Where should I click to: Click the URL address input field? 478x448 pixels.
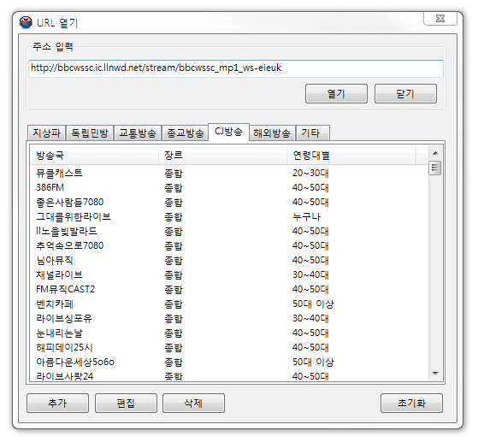[x=236, y=68]
